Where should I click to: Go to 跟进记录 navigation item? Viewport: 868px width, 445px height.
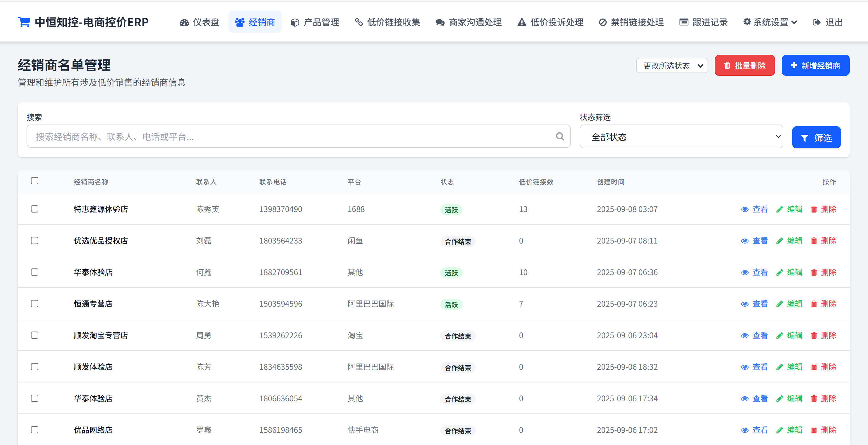click(704, 23)
